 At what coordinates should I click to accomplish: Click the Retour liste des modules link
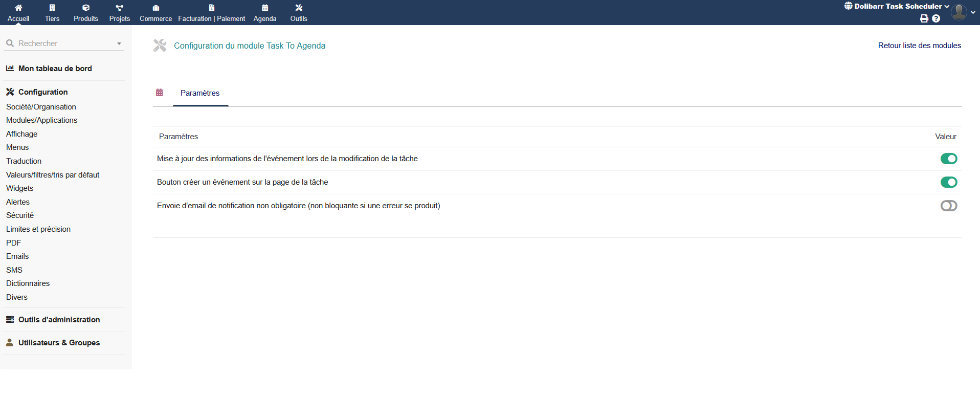coord(919,46)
